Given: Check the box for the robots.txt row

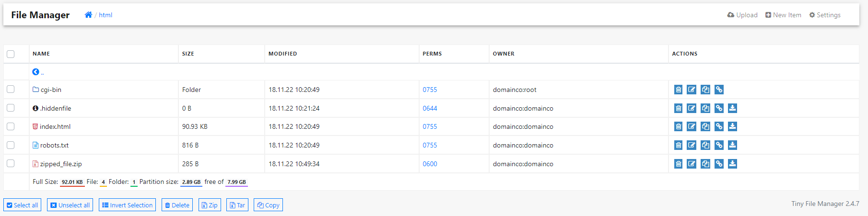Looking at the screenshot, I should tap(11, 145).
